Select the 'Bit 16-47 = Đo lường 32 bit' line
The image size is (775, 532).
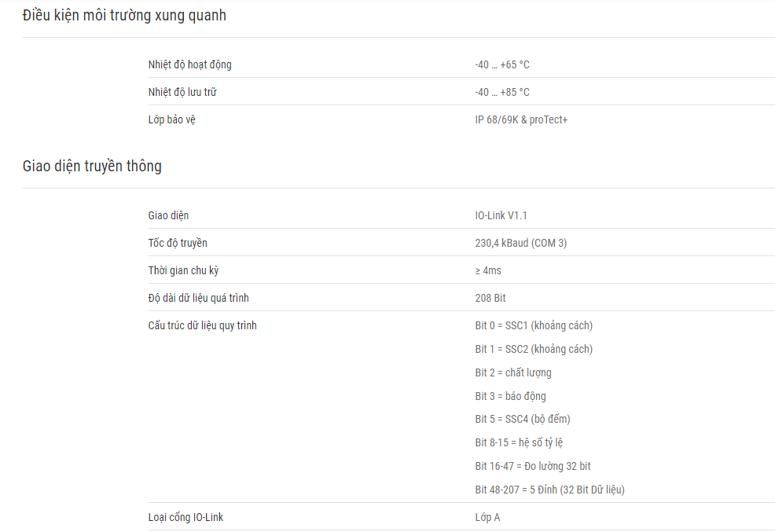pyautogui.click(x=533, y=466)
